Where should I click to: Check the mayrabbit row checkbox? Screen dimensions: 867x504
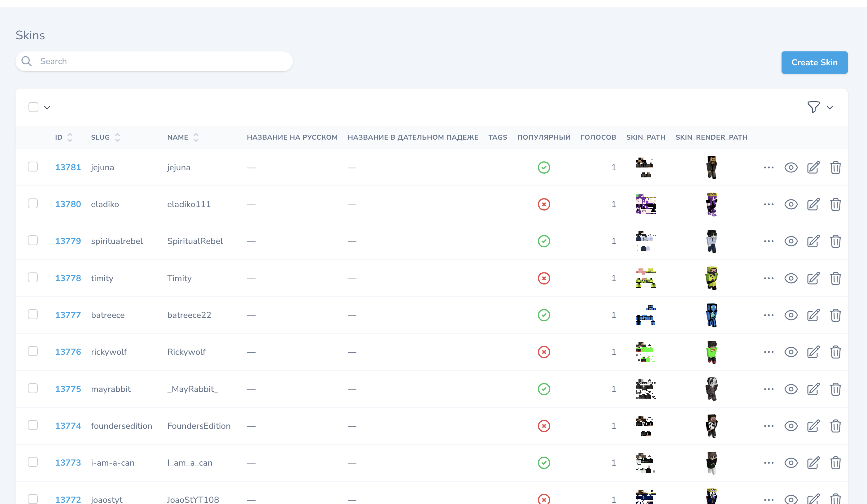(x=33, y=388)
